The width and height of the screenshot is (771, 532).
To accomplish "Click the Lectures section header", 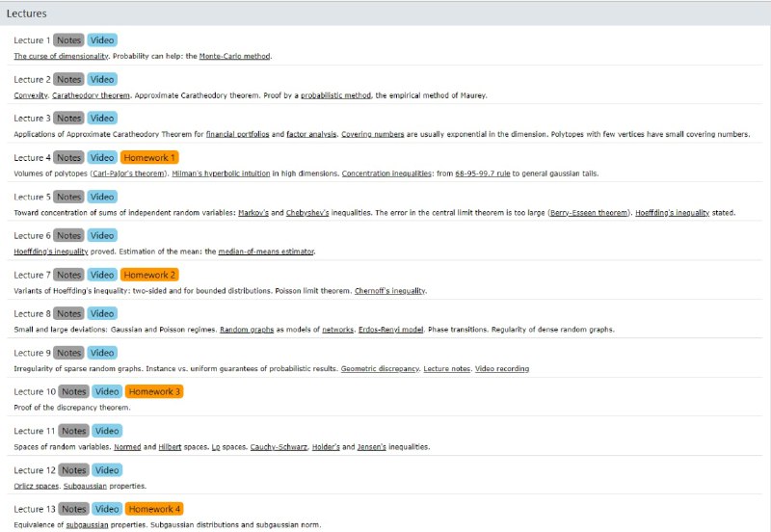I will click(27, 13).
